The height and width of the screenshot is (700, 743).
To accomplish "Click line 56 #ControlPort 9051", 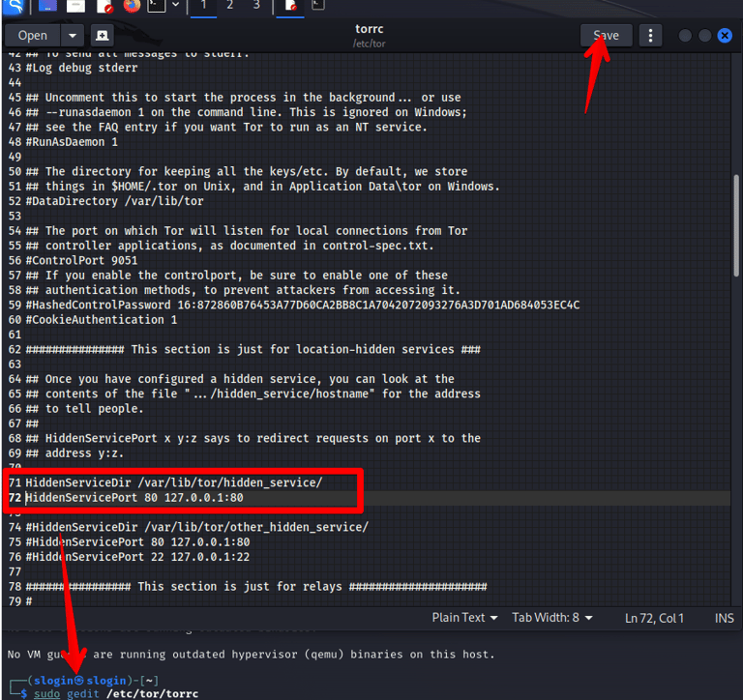I will pos(81,260).
